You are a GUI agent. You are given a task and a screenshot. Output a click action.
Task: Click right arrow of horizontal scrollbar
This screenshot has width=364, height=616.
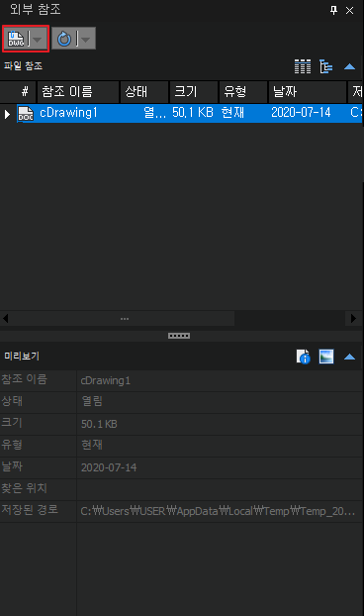click(x=353, y=318)
